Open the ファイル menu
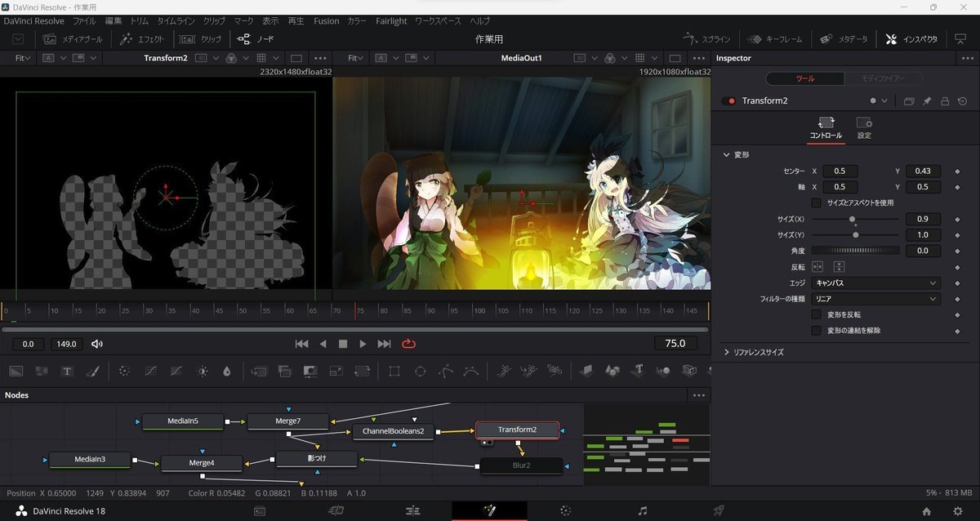The width and height of the screenshot is (980, 521). 84,20
